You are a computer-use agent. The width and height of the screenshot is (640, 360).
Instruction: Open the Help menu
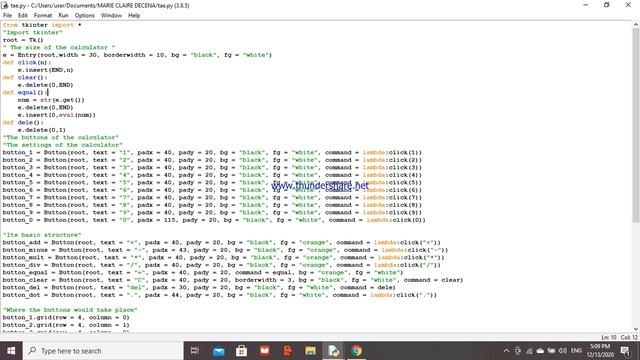click(134, 16)
